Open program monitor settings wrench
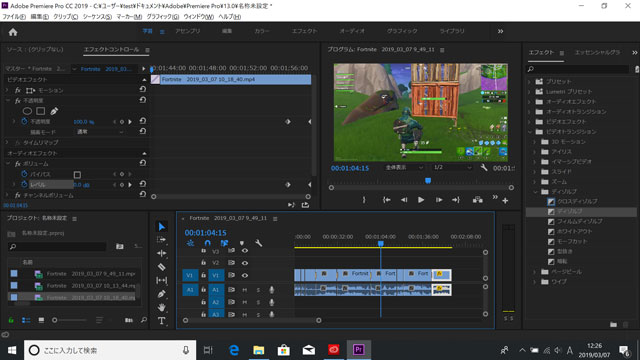 point(484,168)
